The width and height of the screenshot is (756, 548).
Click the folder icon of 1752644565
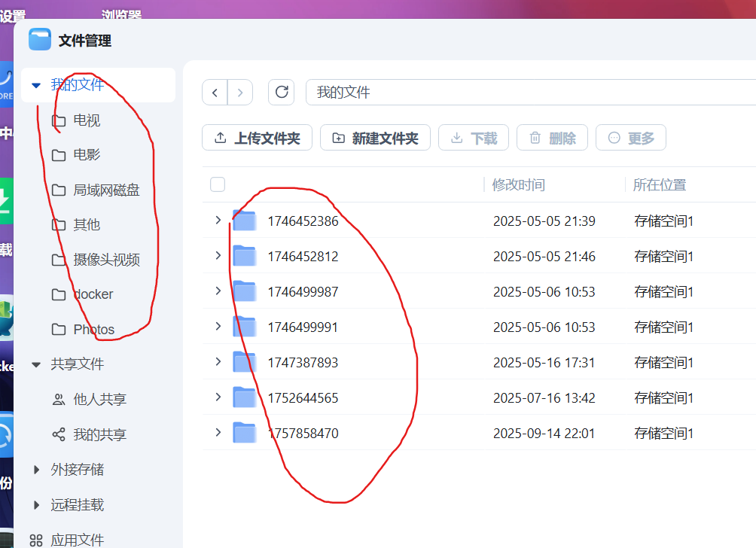click(245, 397)
